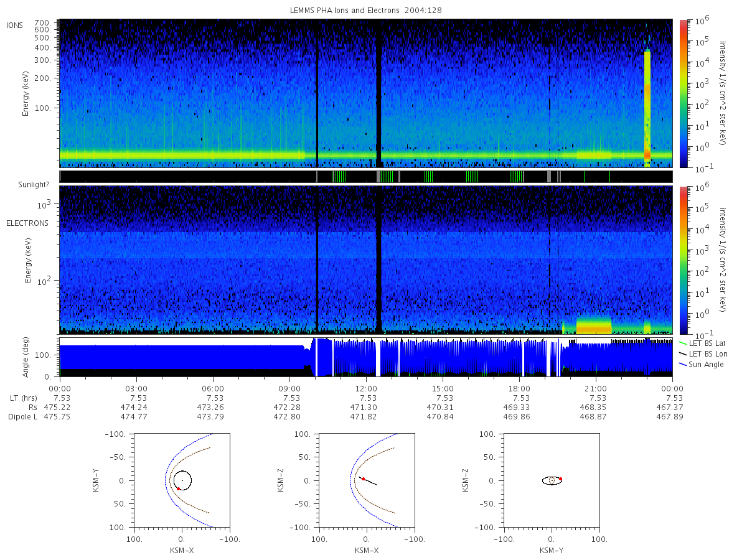Click the '18:00' time tick label

pos(519,389)
